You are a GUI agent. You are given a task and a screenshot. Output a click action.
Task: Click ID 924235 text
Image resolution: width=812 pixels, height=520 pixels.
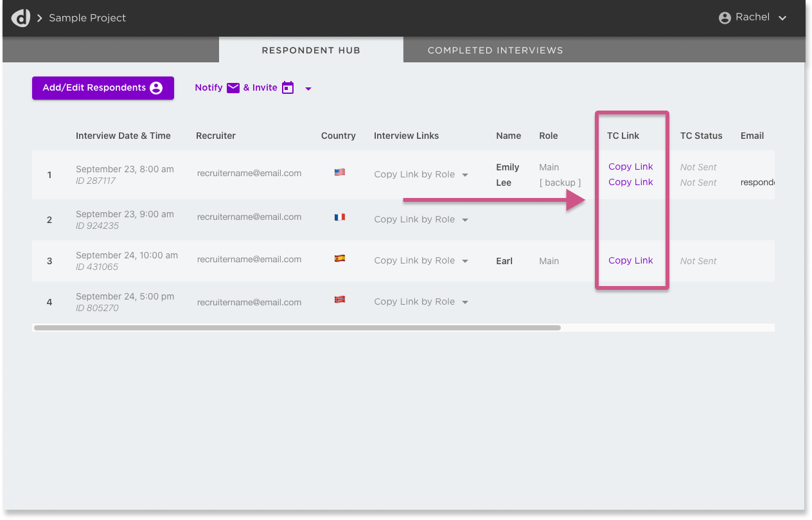pos(97,226)
